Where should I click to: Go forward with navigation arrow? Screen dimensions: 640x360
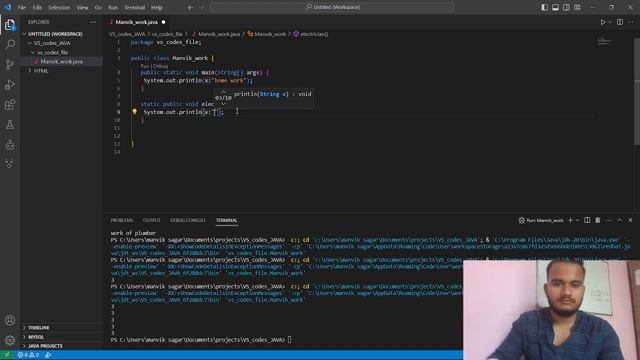[x=202, y=7]
